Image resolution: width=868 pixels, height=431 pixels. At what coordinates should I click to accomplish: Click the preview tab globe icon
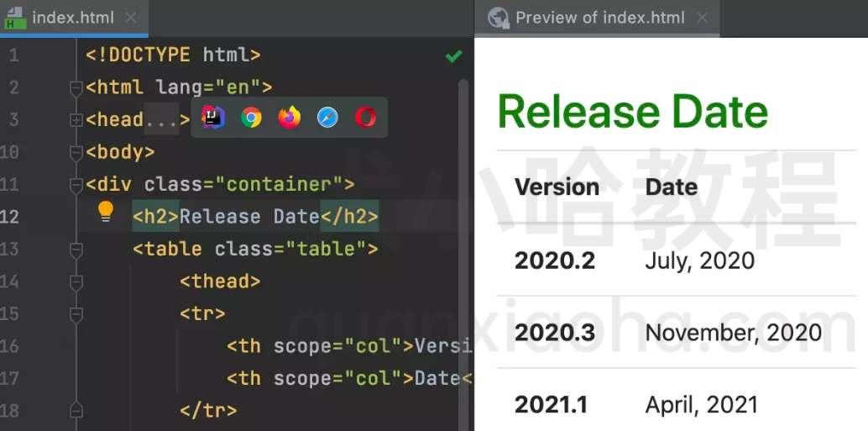click(498, 18)
